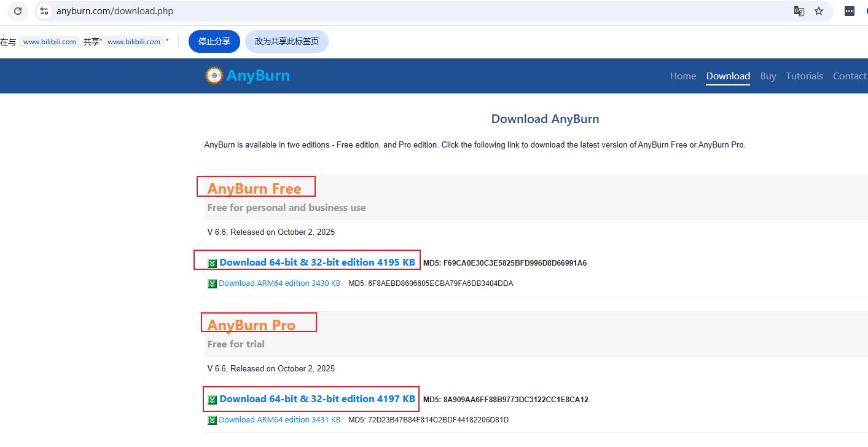Open the Contact navigation link
This screenshot has height=447, width=868.
(x=850, y=76)
